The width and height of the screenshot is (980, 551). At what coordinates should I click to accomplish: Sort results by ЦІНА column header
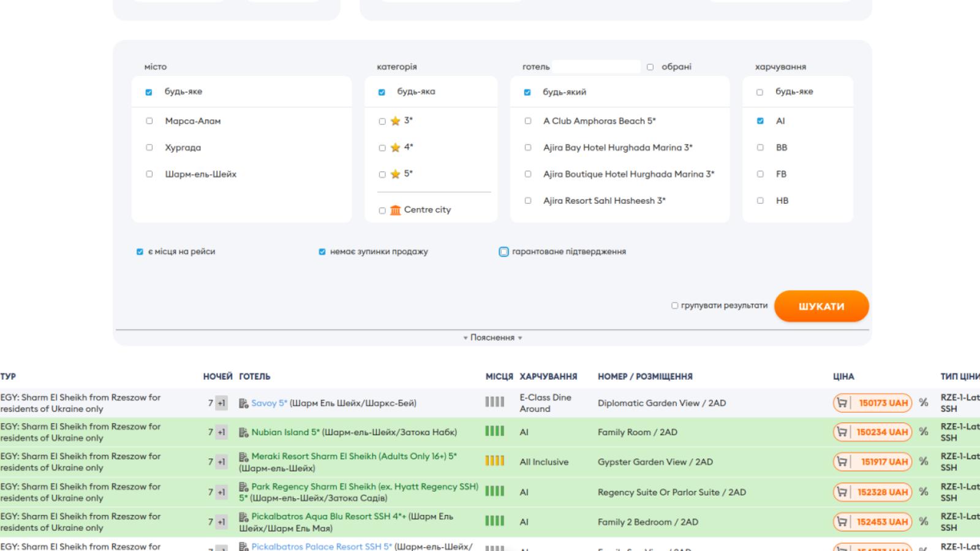click(843, 377)
